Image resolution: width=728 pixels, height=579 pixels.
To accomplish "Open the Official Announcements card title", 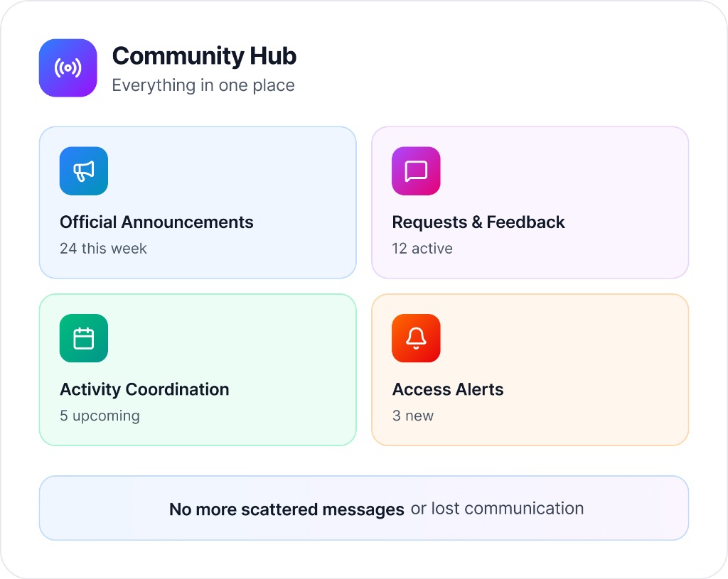I will pos(156,222).
